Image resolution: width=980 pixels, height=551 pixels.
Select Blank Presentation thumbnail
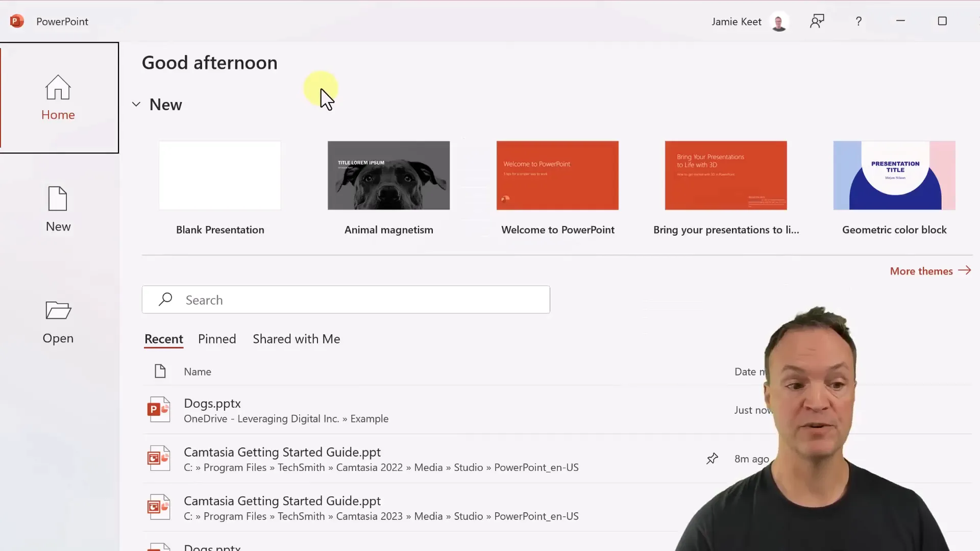[220, 176]
